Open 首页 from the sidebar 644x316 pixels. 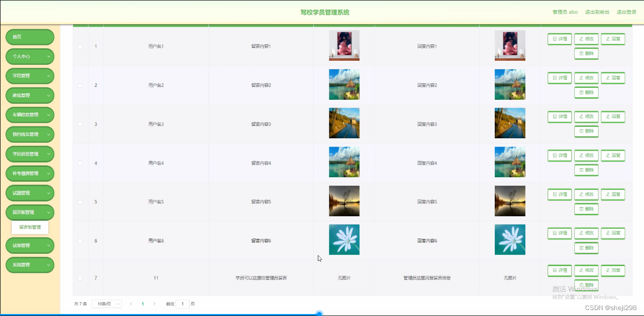(x=30, y=37)
